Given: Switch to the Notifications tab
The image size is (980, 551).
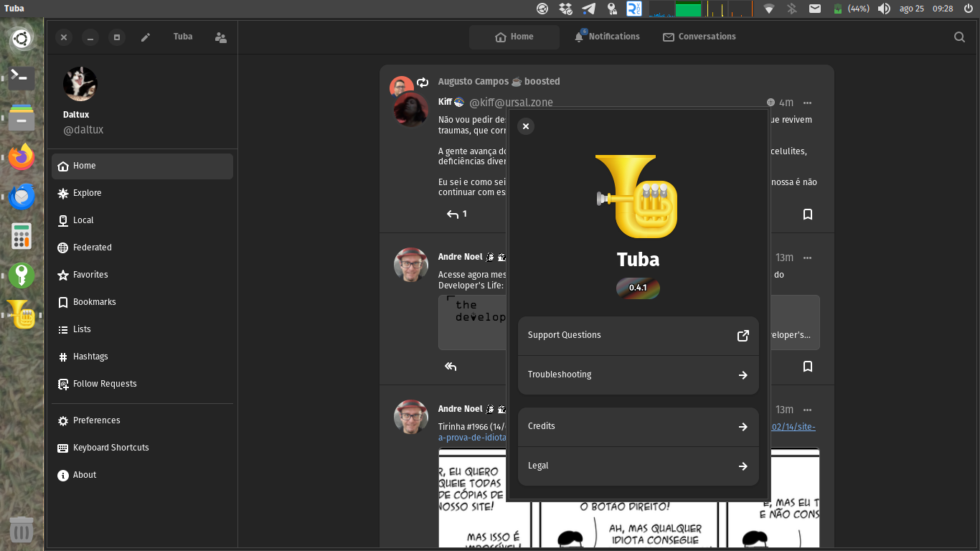Looking at the screenshot, I should (x=607, y=37).
